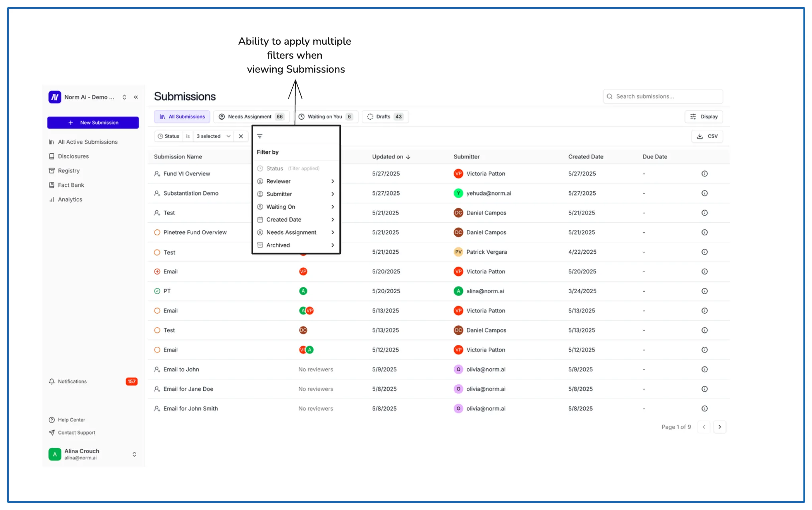Click the New Submission button
This screenshot has height=510, width=812.
tap(93, 123)
